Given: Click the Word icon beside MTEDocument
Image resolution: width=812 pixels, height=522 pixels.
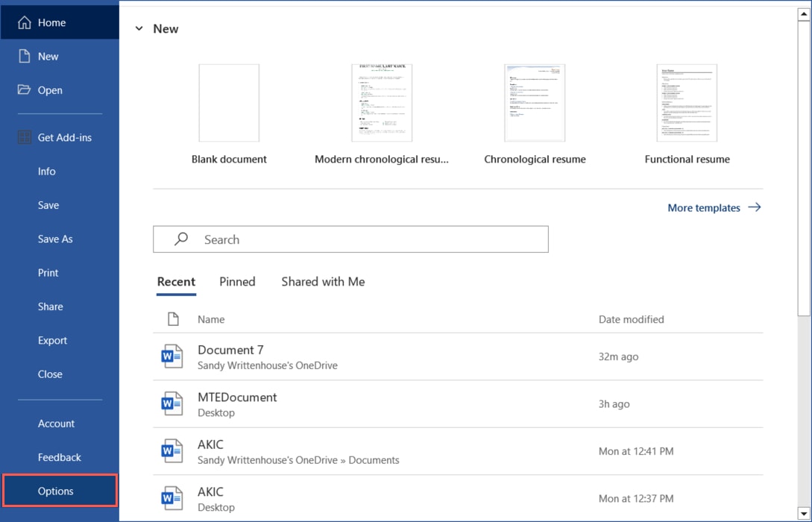Looking at the screenshot, I should 172,403.
